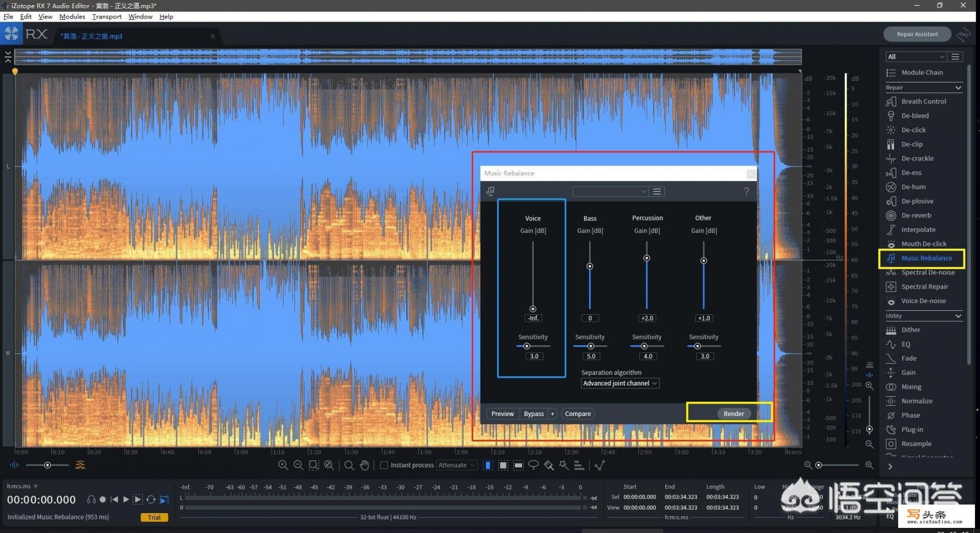Open the Voice De-noise module
This screenshot has width=980, height=533.
pos(924,301)
